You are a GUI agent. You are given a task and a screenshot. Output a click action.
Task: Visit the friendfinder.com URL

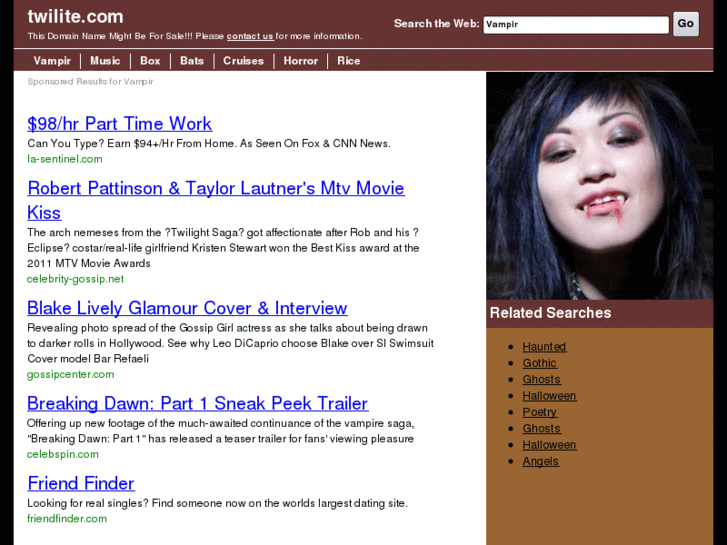tap(67, 519)
